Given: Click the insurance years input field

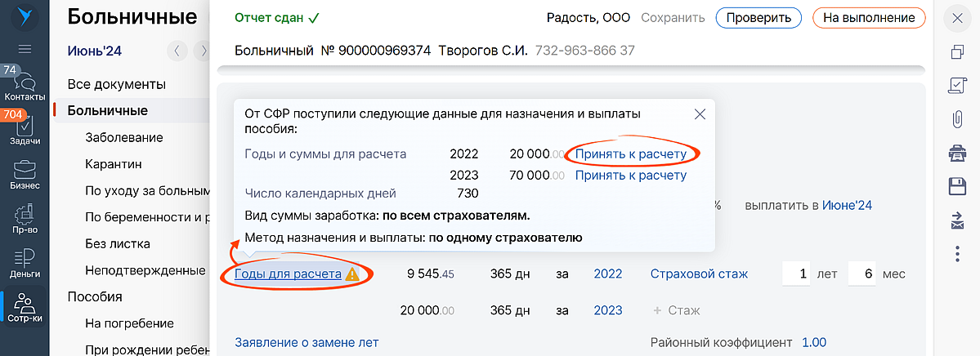Looking at the screenshot, I should (x=795, y=274).
